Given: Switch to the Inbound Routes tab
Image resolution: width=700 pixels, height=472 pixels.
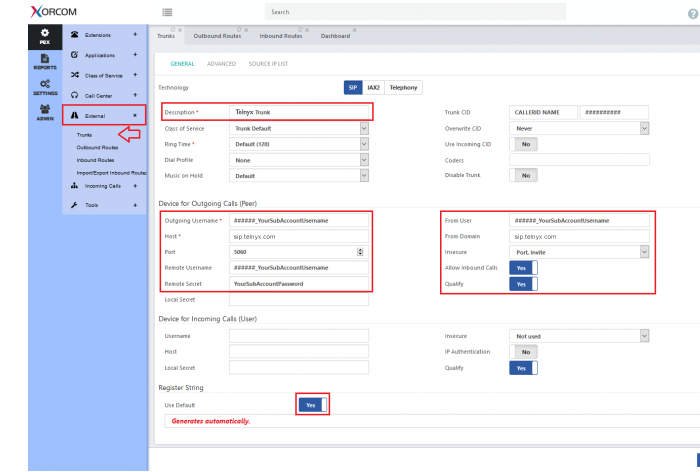Looking at the screenshot, I should point(281,36).
